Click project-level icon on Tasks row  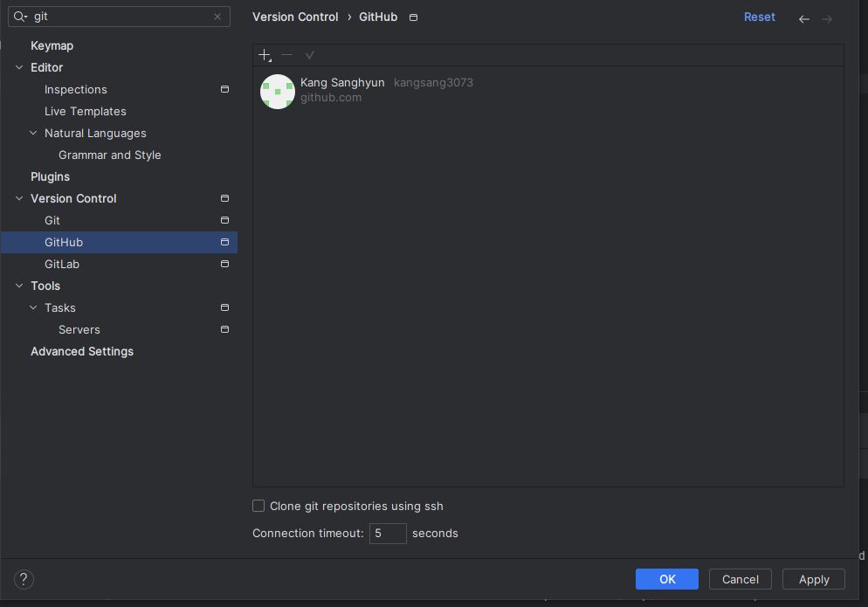click(x=224, y=307)
